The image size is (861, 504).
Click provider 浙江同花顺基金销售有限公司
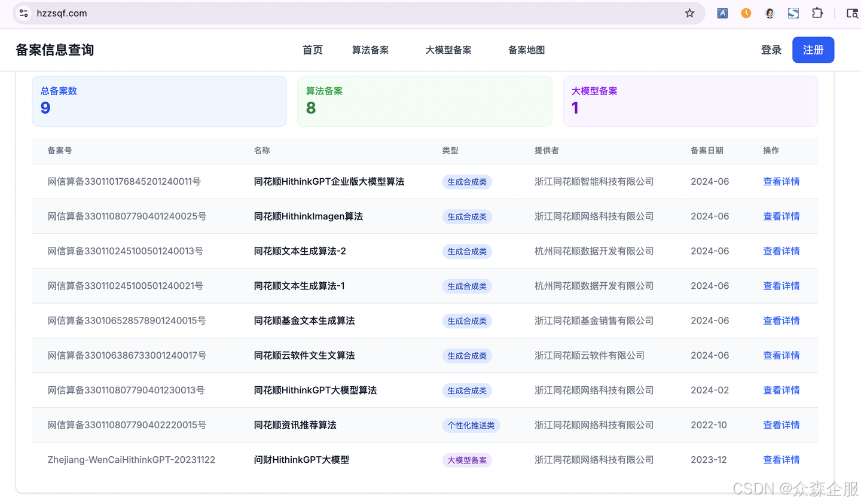click(x=594, y=320)
